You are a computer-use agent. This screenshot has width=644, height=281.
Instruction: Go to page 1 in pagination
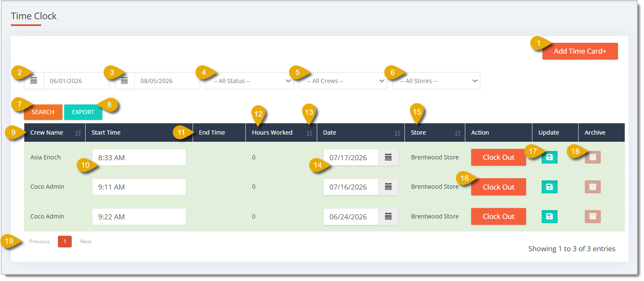click(x=65, y=242)
